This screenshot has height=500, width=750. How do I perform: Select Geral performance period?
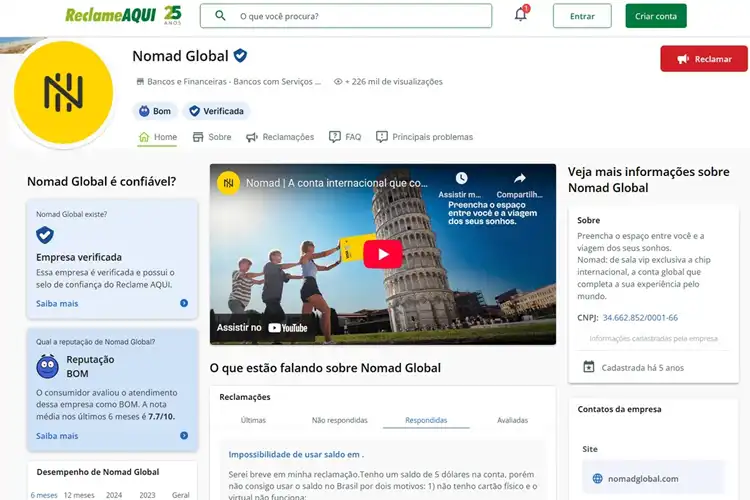(x=180, y=495)
